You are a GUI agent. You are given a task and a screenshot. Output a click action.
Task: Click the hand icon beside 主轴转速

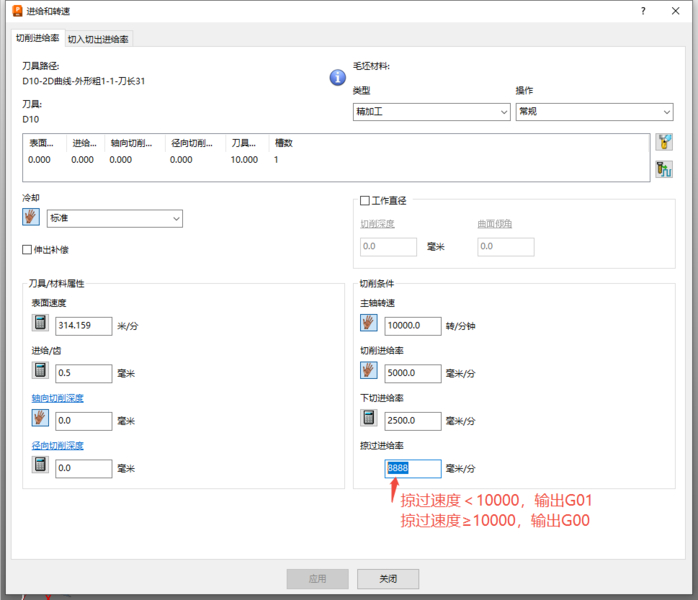368,323
